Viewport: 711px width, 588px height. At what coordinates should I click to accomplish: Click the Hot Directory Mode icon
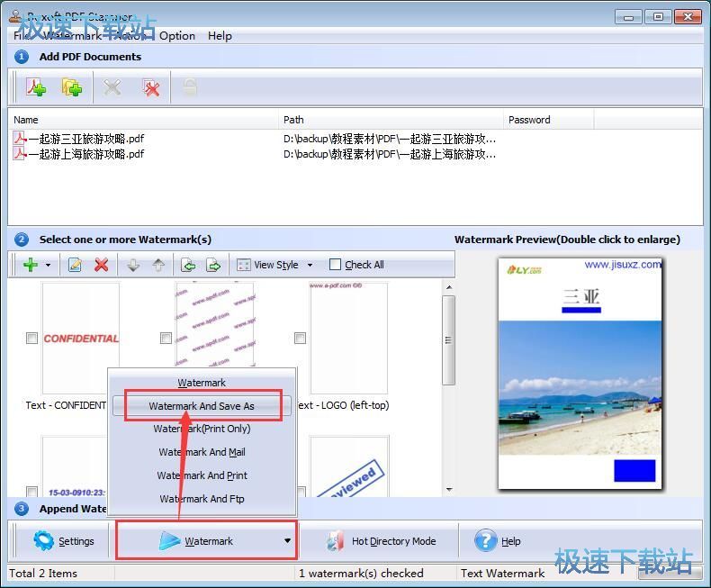[335, 541]
